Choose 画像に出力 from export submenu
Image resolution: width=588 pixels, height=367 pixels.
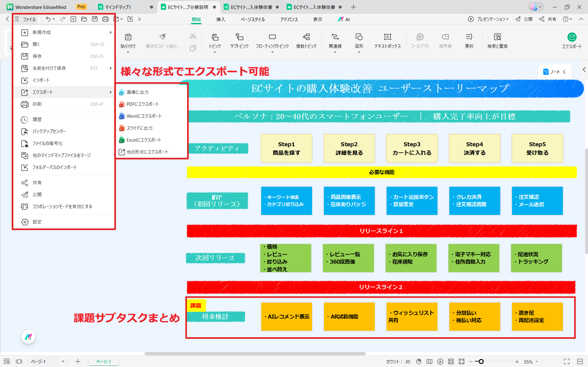point(152,92)
